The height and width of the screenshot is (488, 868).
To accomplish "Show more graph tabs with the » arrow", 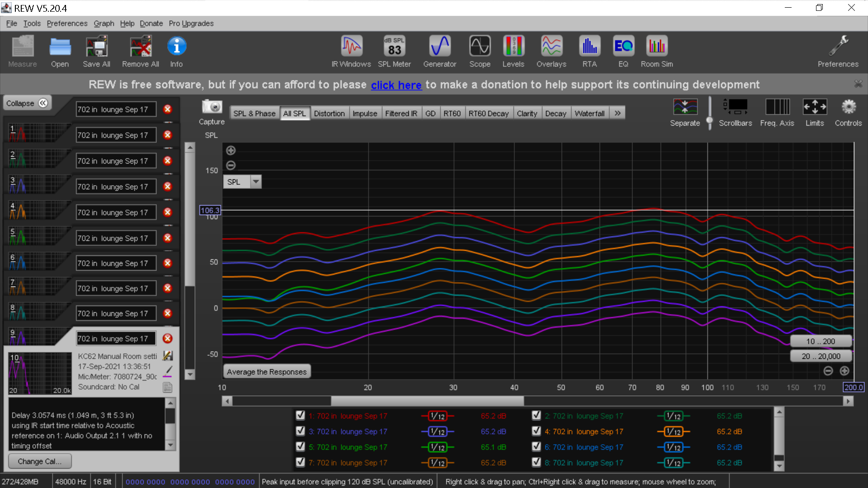I will pyautogui.click(x=618, y=113).
